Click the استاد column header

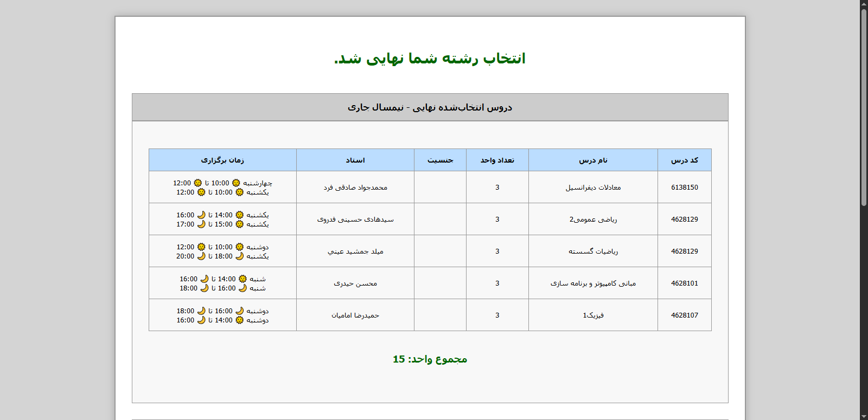pyautogui.click(x=355, y=160)
